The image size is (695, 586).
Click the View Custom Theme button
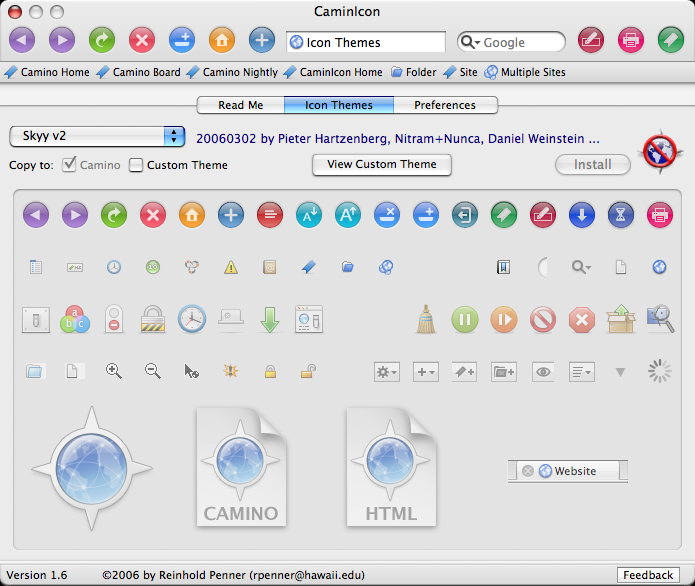(382, 164)
